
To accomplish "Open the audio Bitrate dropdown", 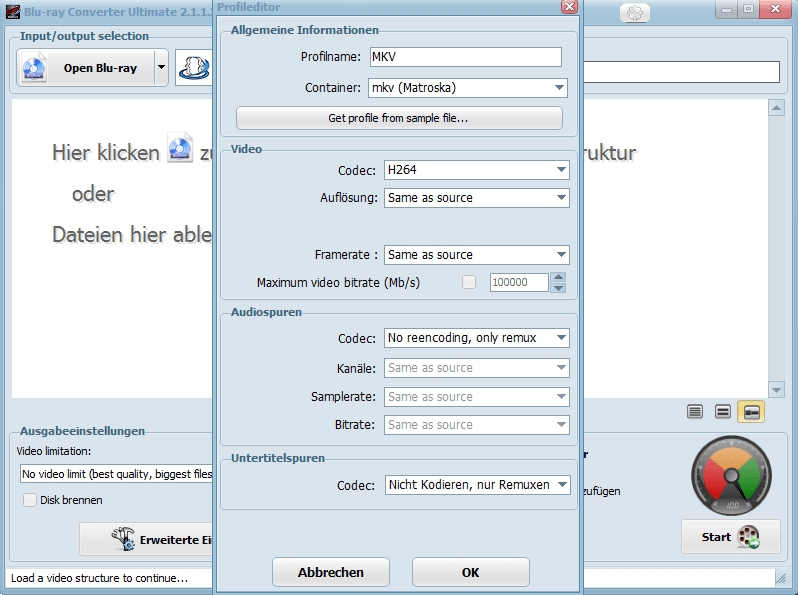I will pyautogui.click(x=476, y=424).
